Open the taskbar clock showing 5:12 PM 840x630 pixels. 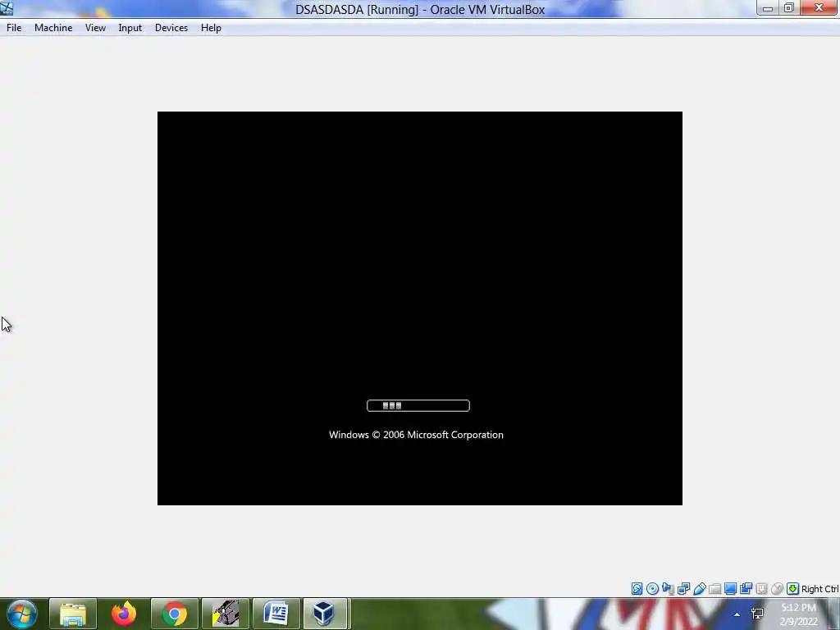799,614
